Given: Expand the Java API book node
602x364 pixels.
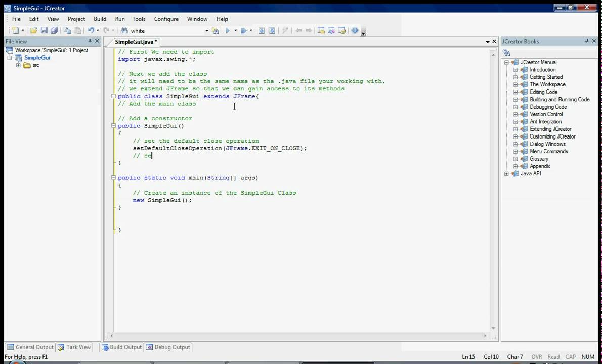Looking at the screenshot, I should 506,174.
